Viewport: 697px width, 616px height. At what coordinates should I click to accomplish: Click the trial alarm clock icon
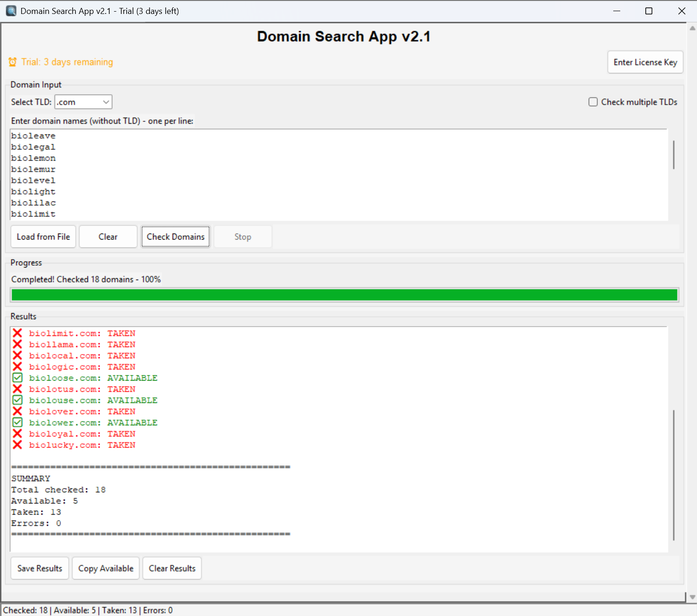point(13,62)
